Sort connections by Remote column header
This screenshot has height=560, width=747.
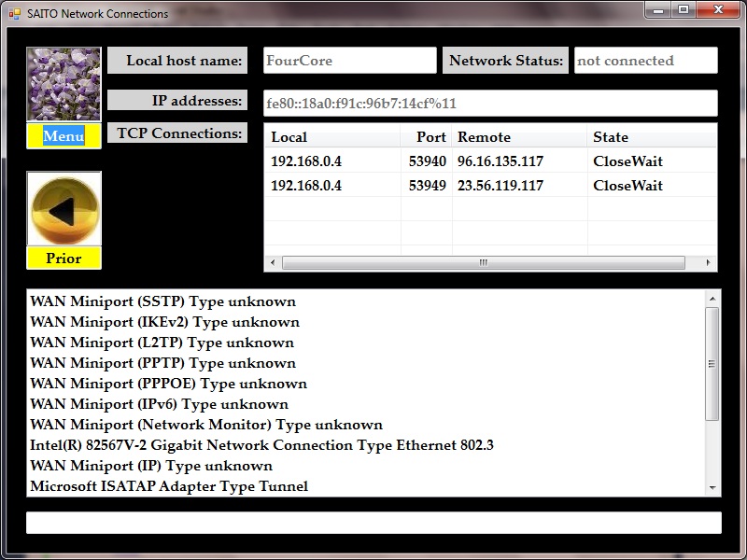519,137
